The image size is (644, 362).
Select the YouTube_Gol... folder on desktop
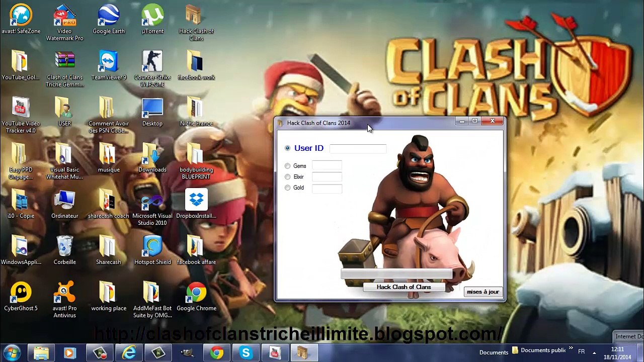click(21, 66)
